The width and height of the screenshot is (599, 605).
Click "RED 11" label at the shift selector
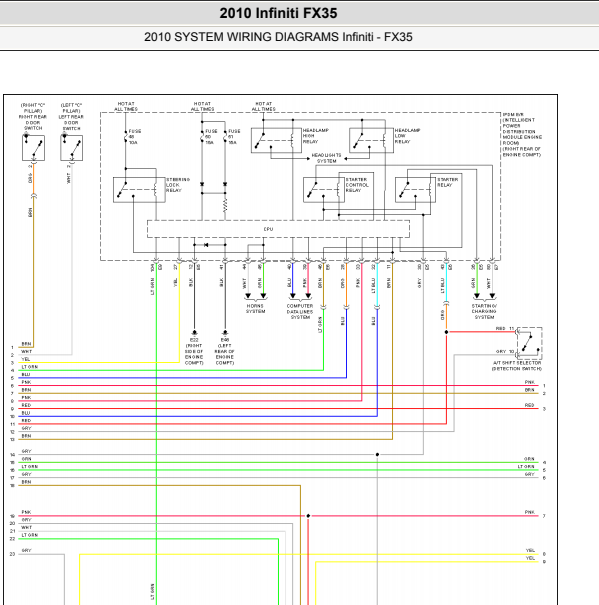tap(505, 328)
